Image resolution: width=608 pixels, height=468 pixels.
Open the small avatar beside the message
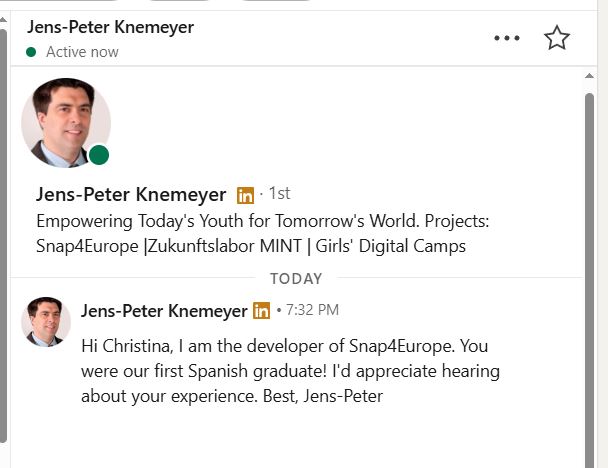(x=46, y=321)
